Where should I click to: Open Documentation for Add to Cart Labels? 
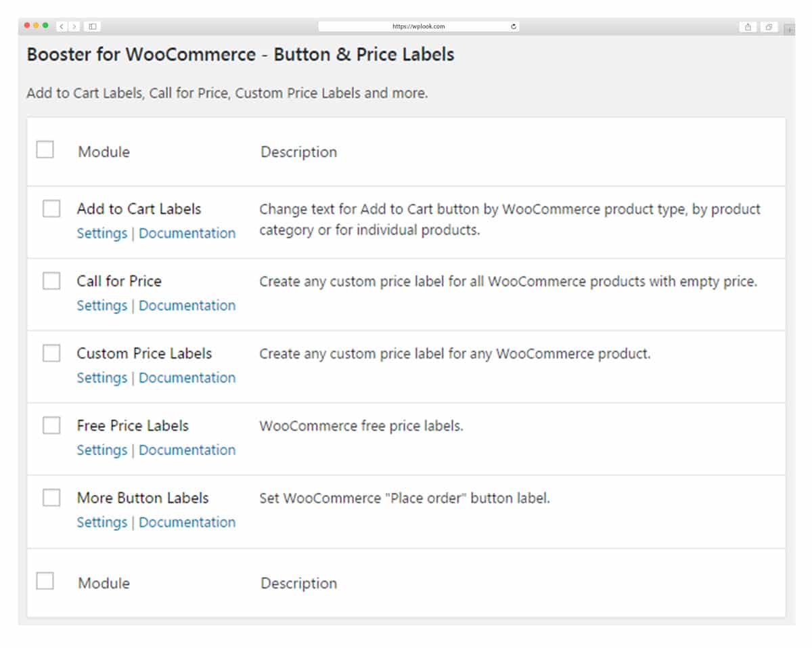187,233
